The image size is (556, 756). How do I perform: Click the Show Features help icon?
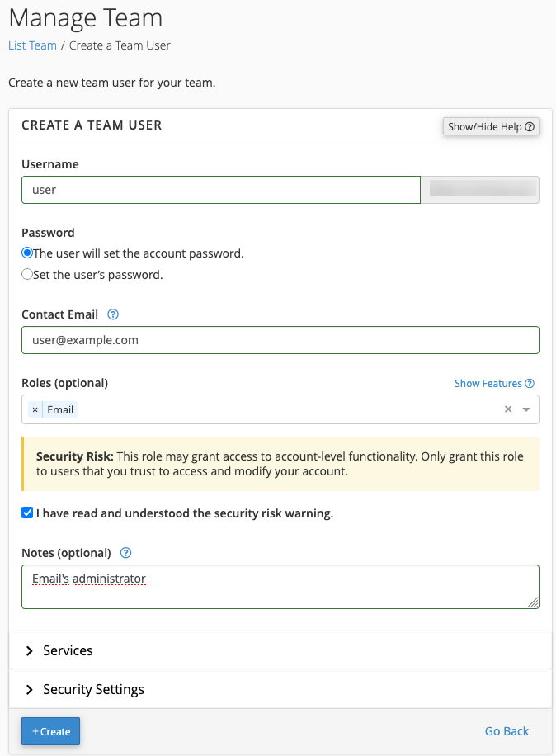click(530, 384)
